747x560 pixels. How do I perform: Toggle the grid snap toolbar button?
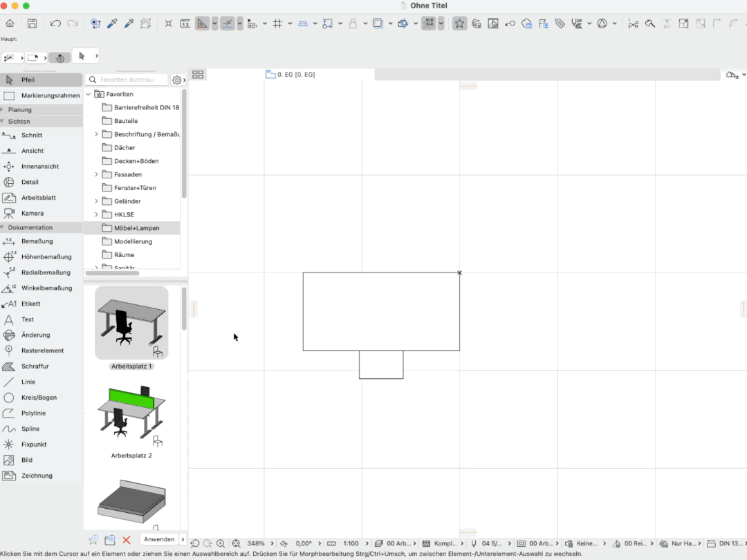278,24
